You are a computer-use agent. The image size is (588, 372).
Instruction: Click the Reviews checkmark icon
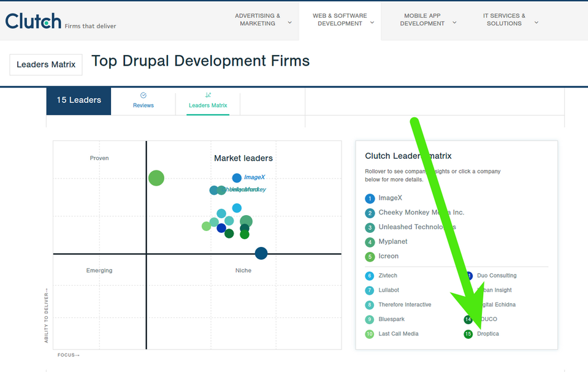[x=143, y=95]
